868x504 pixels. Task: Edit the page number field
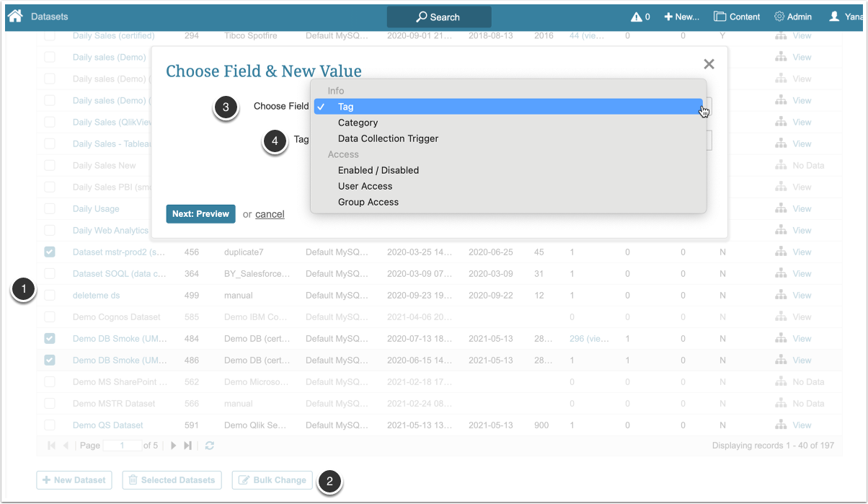pyautogui.click(x=123, y=446)
